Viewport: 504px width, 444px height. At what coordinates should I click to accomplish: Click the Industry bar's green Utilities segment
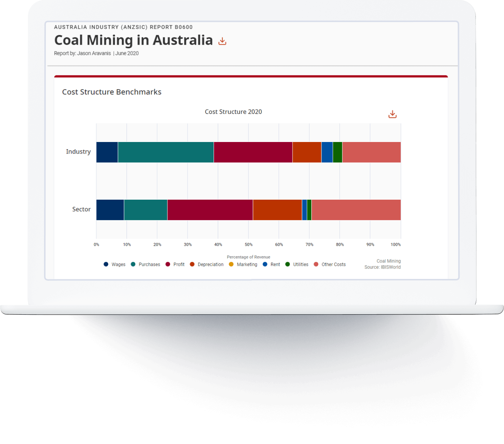click(x=337, y=152)
